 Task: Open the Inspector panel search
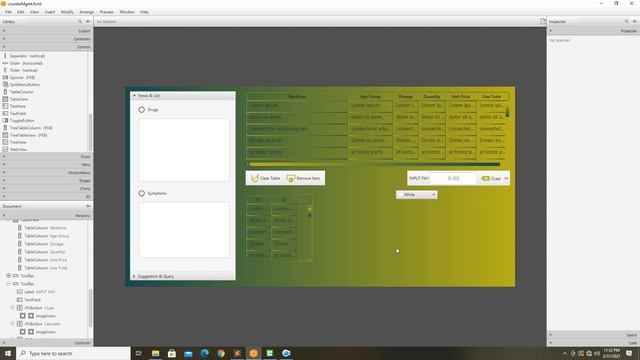[x=627, y=21]
